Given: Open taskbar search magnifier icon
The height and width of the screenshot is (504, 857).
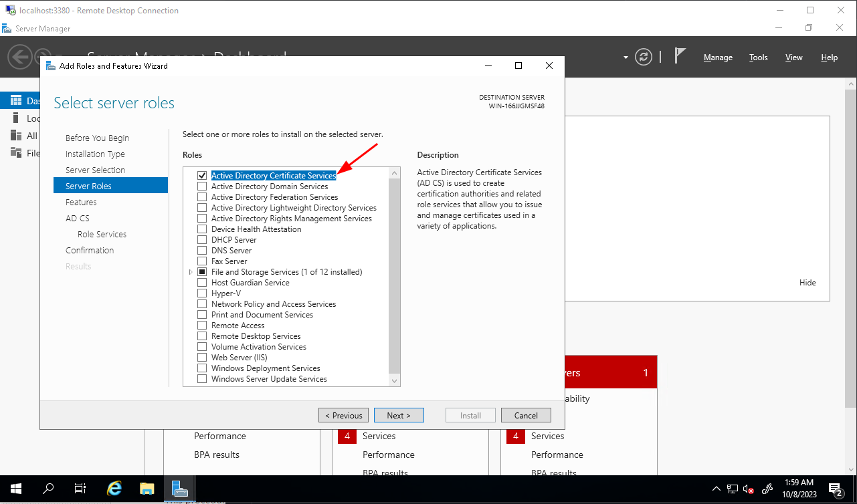Looking at the screenshot, I should pyautogui.click(x=49, y=489).
